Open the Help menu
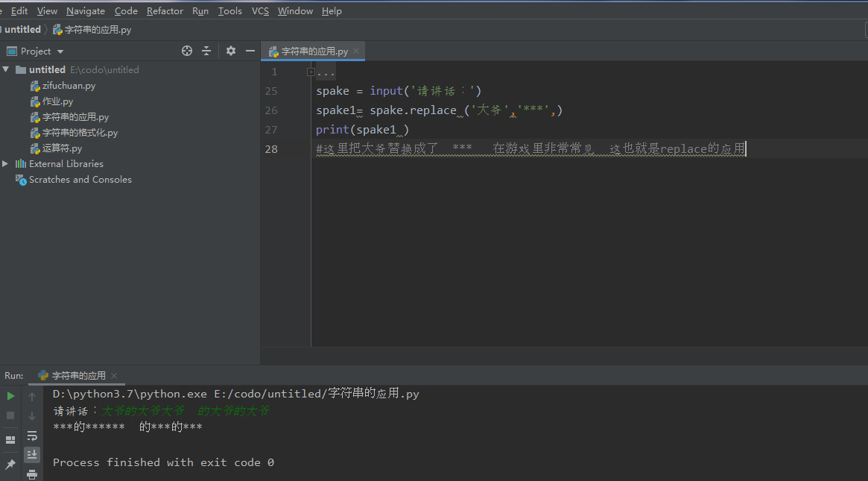 click(332, 11)
